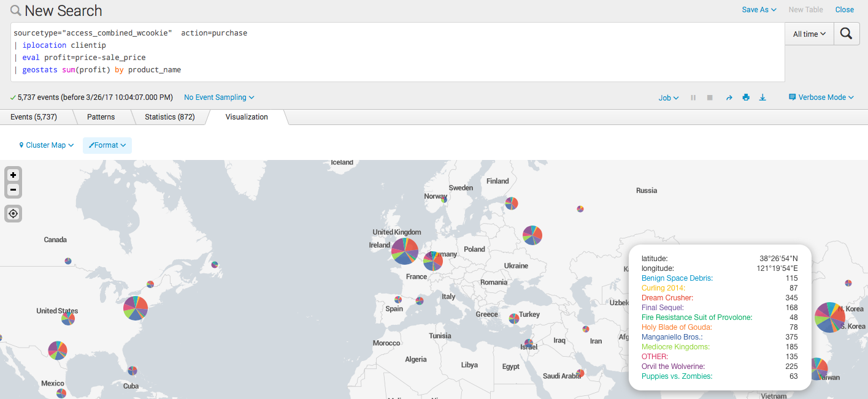
Task: Stop the running job with the stop icon
Action: 710,97
